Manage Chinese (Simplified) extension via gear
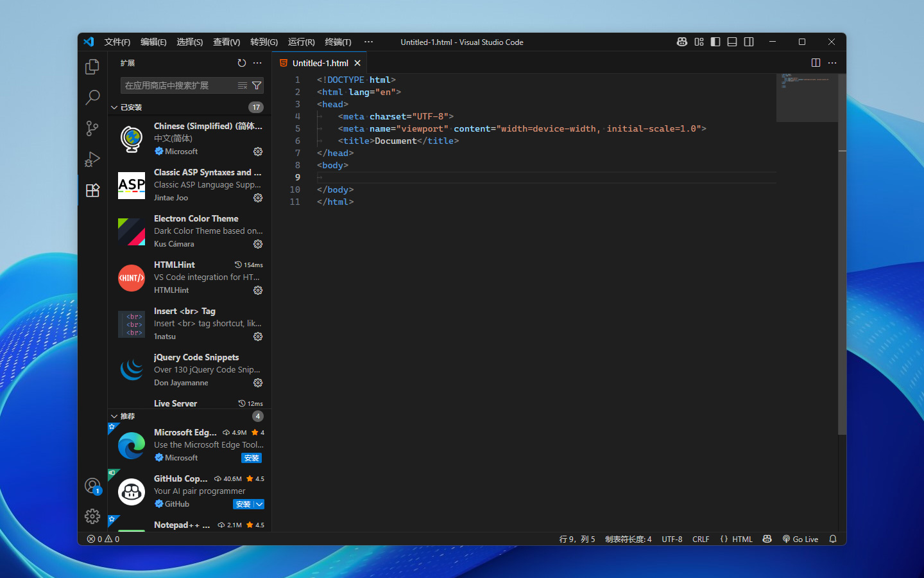The width and height of the screenshot is (924, 578). coord(258,152)
